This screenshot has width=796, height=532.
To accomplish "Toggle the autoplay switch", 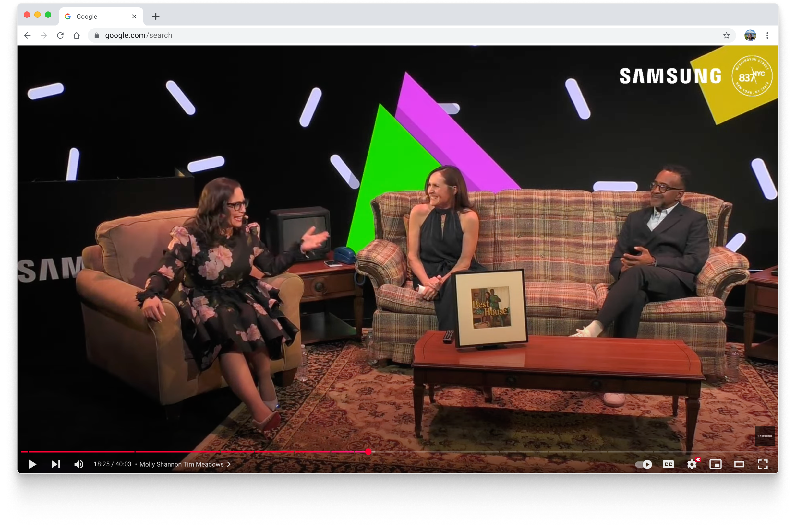I will (x=644, y=464).
